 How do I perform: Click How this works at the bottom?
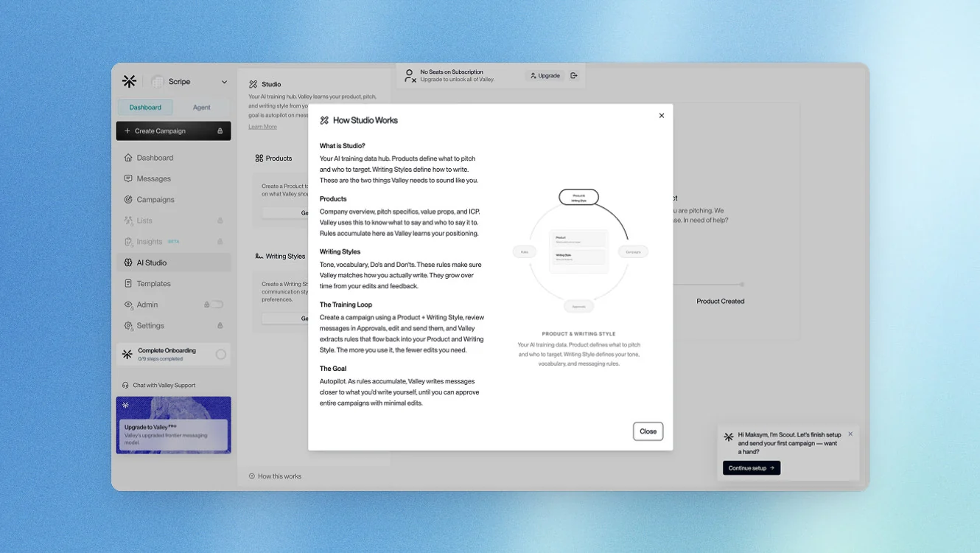(275, 476)
